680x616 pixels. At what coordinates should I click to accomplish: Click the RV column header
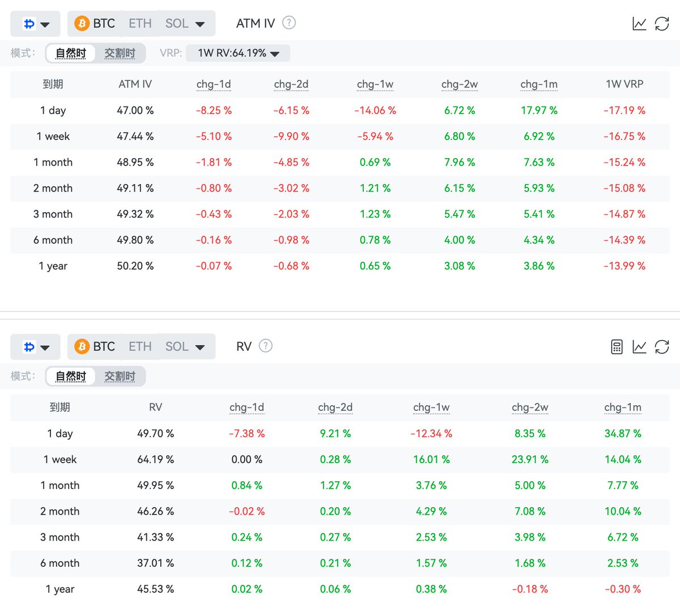155,407
